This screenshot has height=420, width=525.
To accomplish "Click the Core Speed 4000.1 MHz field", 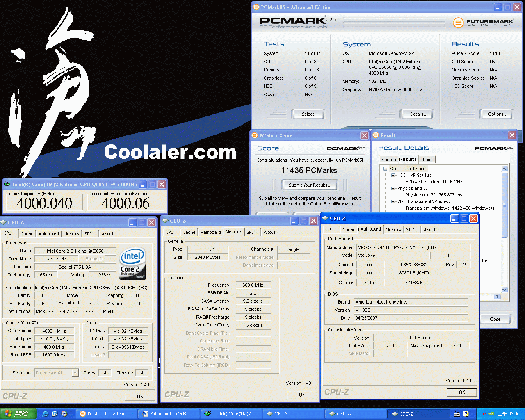I will pyautogui.click(x=54, y=331).
